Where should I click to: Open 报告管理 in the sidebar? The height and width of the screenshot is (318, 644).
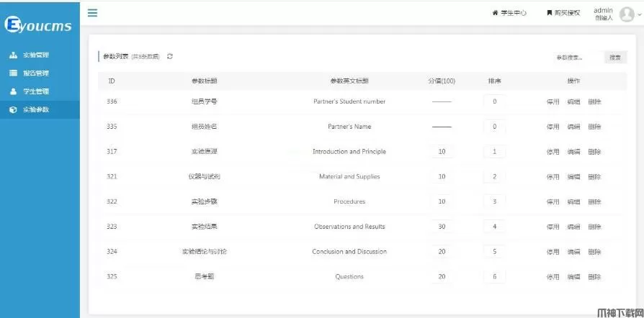tap(35, 73)
